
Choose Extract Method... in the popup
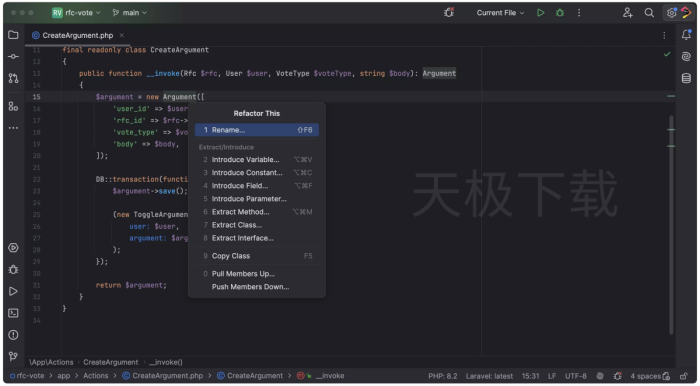click(x=257, y=212)
